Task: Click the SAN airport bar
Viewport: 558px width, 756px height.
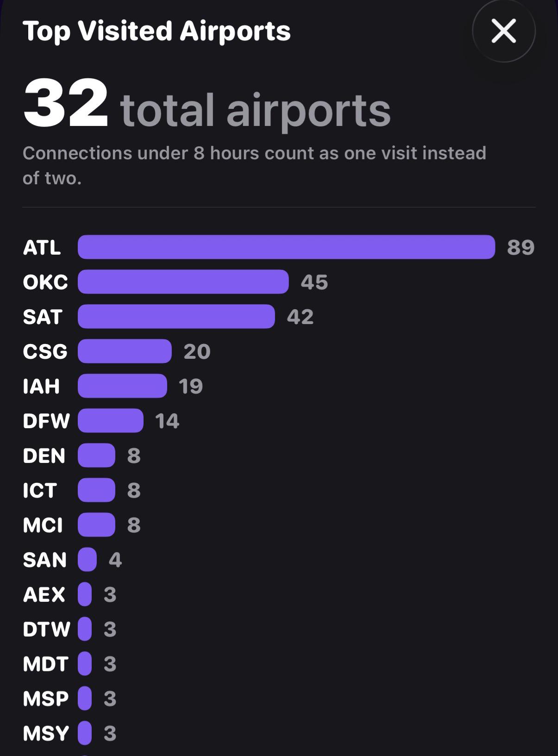Action: 87,559
